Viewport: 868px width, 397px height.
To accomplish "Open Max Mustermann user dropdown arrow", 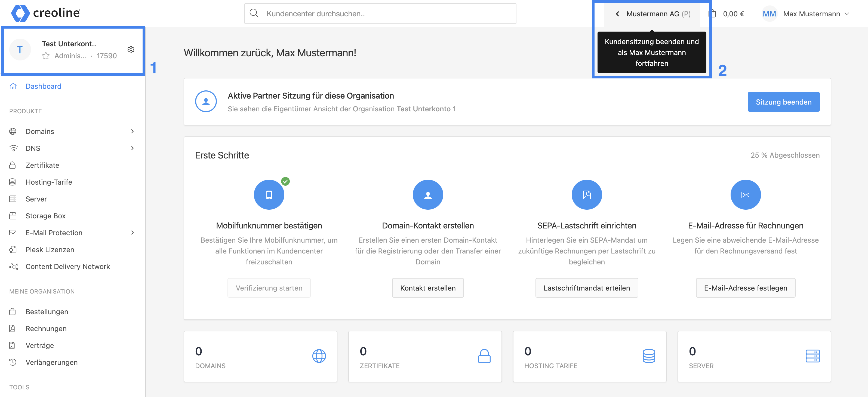I will [847, 14].
